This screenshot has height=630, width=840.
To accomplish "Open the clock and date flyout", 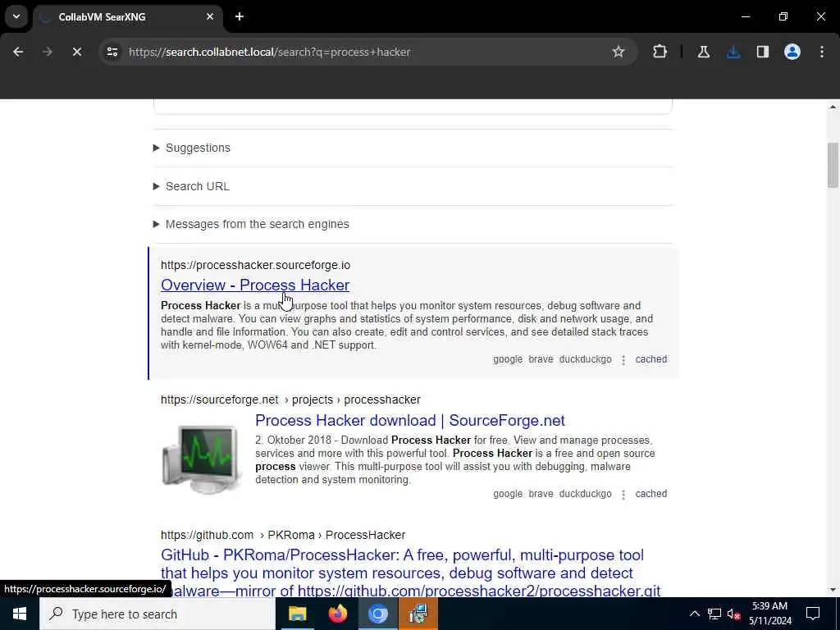I will click(769, 614).
